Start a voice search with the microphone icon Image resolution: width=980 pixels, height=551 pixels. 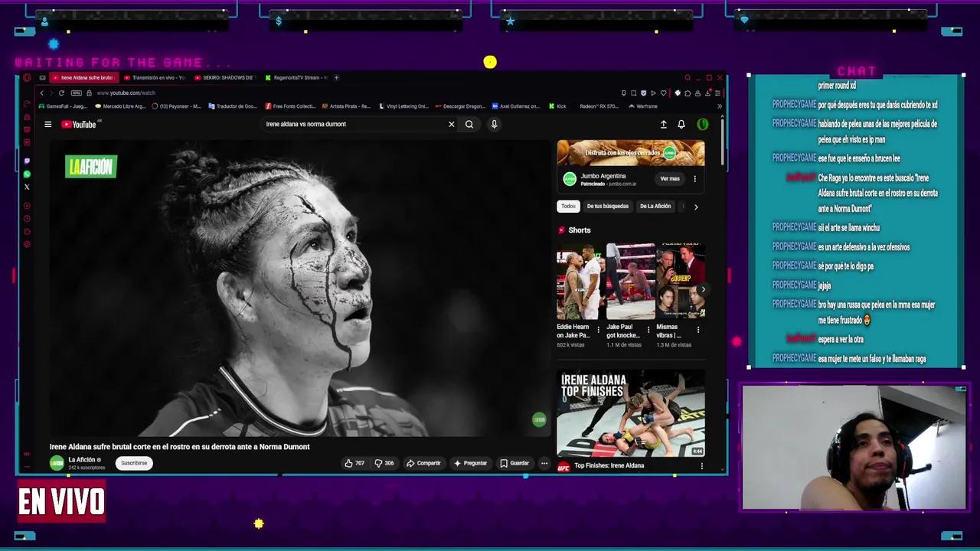point(494,124)
